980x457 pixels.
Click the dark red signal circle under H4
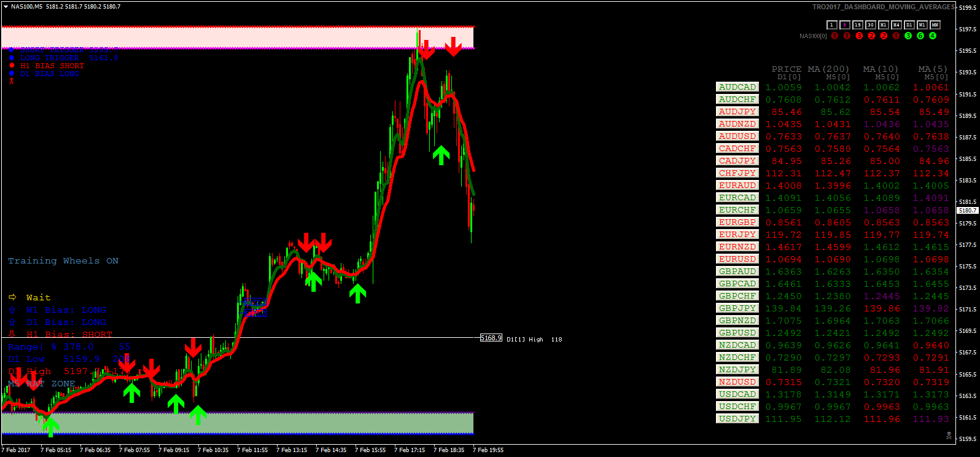point(896,36)
